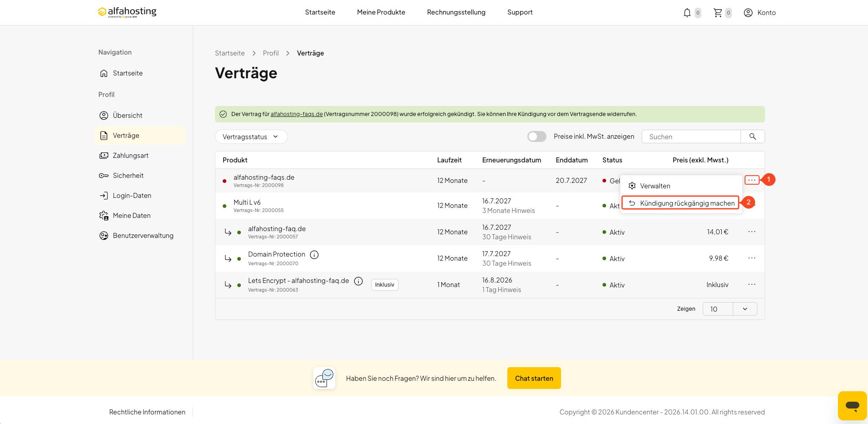Click info icon beside Lets Encrypt entry
The width and height of the screenshot is (868, 424).
pyautogui.click(x=358, y=281)
